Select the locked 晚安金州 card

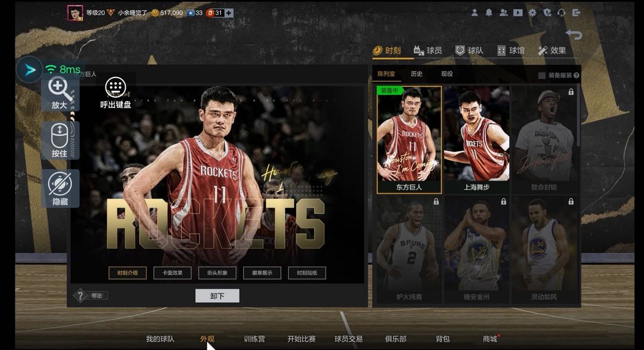click(476, 250)
